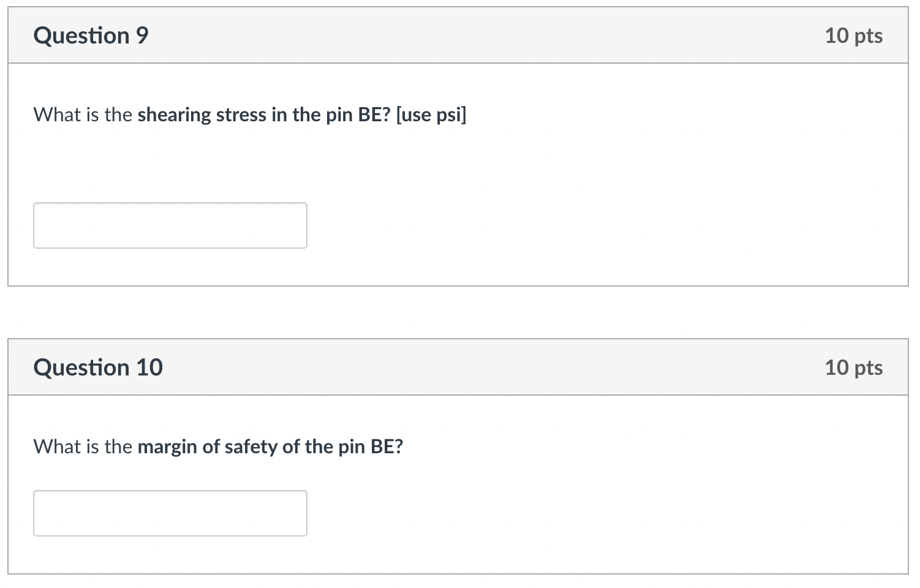Image resolution: width=920 pixels, height=588 pixels.
Task: Click the "Question 10" heading
Action: click(x=98, y=367)
